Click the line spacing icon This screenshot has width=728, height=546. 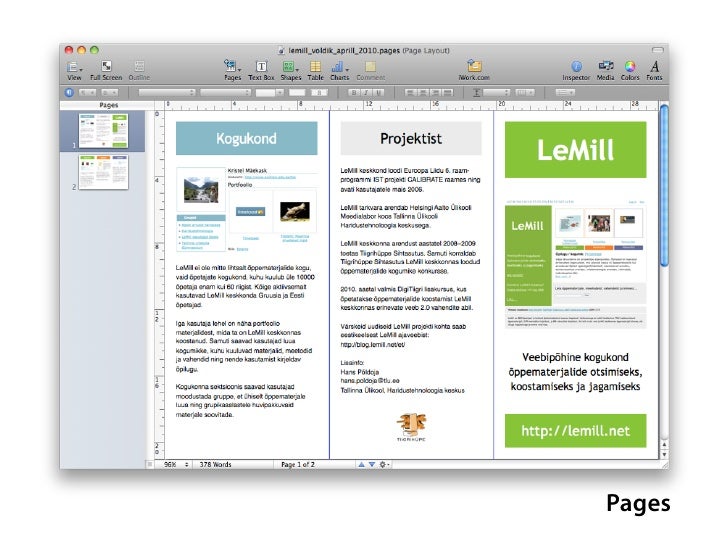(476, 92)
